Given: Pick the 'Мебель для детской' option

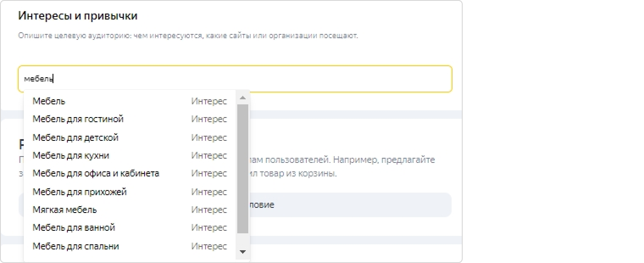Looking at the screenshot, I should click(x=75, y=138).
